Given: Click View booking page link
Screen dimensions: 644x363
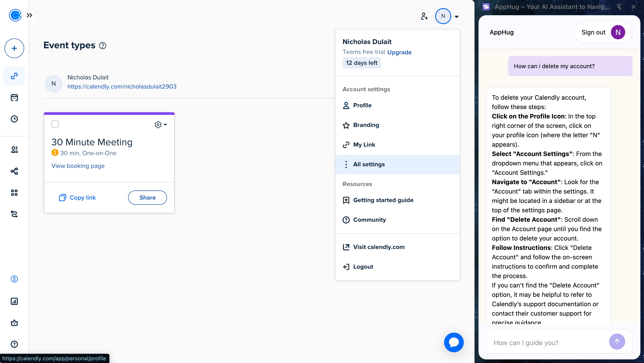Looking at the screenshot, I should [x=78, y=166].
